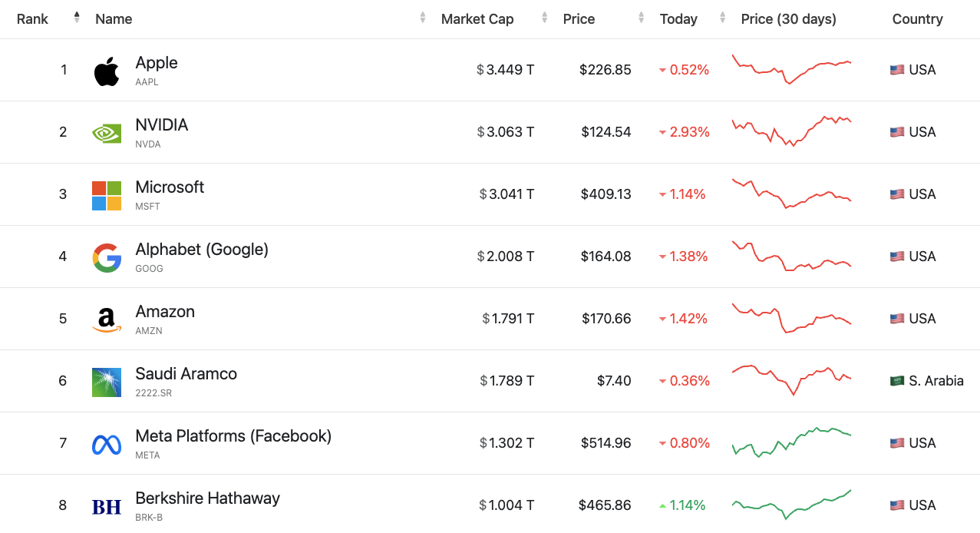Image resolution: width=980 pixels, height=533 pixels.
Task: Click the Apple company logo icon
Action: coord(107,71)
